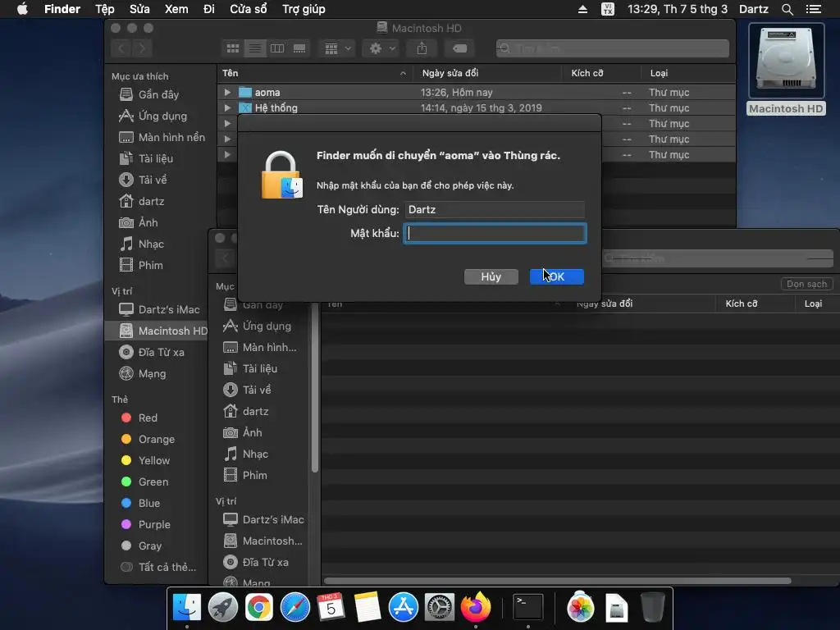Open Notification Center in menu bar
Viewport: 840px width, 630px height.
point(813,9)
